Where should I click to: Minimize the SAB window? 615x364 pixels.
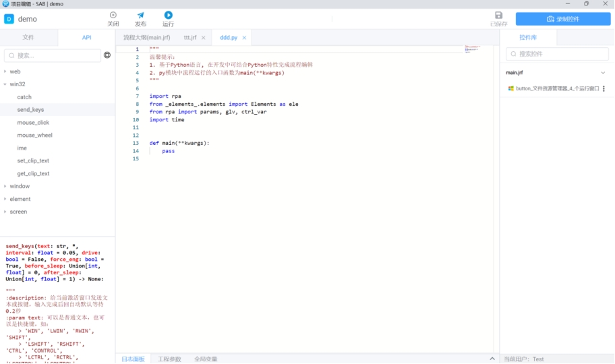[568, 3]
